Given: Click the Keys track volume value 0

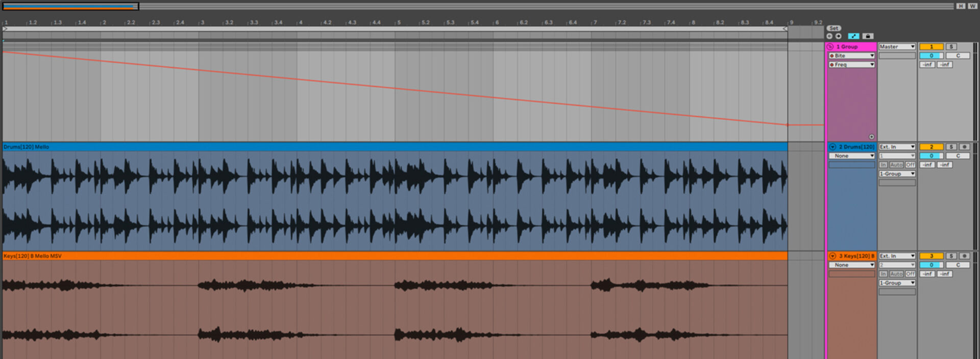Looking at the screenshot, I should [x=932, y=265].
